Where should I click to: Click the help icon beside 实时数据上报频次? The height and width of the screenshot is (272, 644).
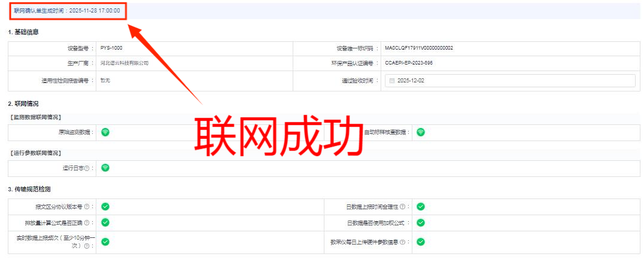pyautogui.click(x=87, y=246)
